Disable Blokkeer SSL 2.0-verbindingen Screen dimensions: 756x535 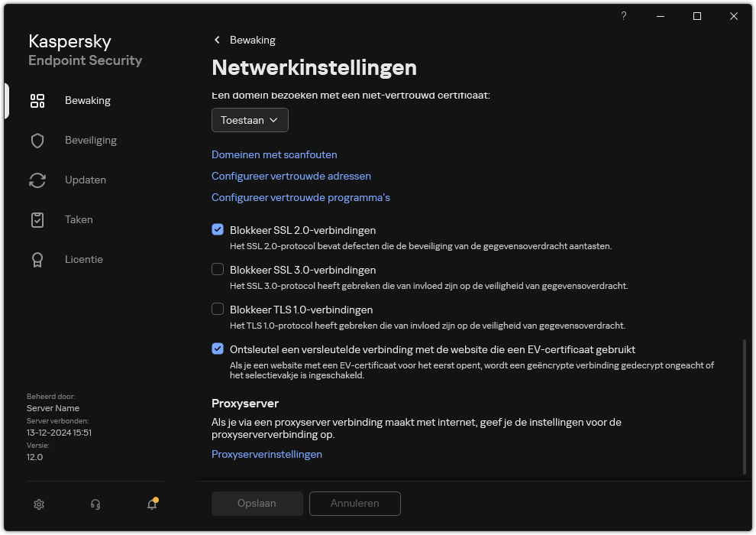[218, 229]
